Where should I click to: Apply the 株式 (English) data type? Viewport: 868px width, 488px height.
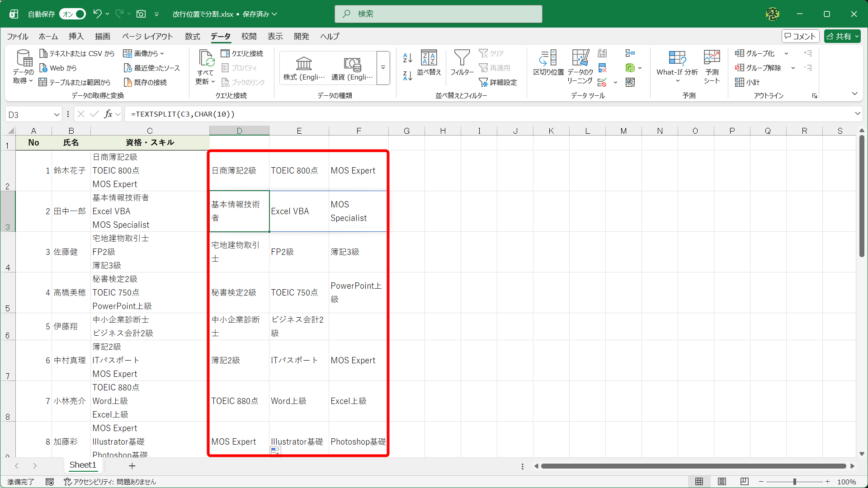(x=304, y=68)
